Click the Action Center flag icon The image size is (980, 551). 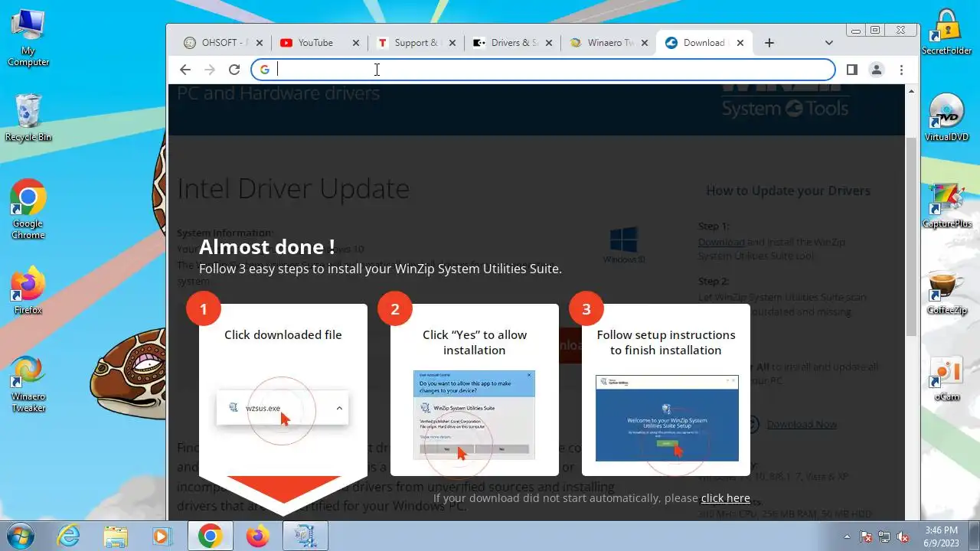[x=866, y=536]
